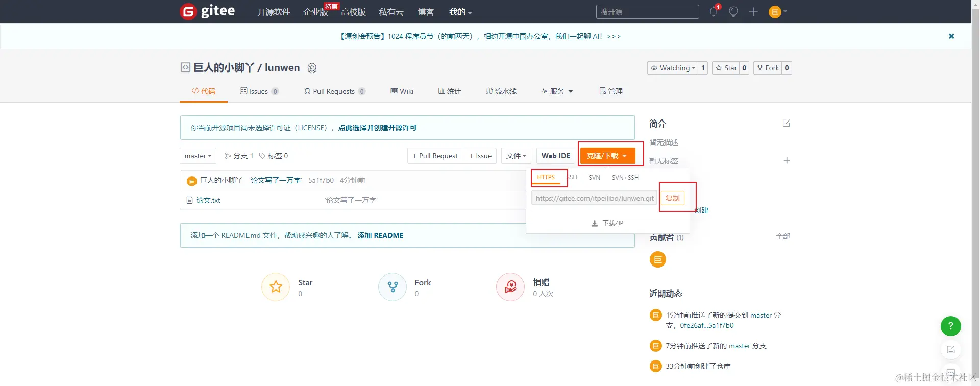Switch to the Issues tab
Image resolution: width=980 pixels, height=386 pixels.
click(259, 91)
